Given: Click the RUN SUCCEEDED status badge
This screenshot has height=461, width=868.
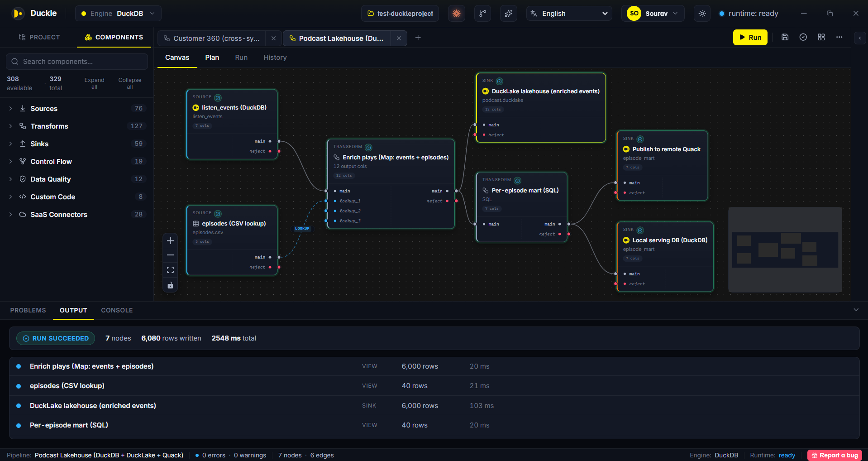Looking at the screenshot, I should click(56, 338).
